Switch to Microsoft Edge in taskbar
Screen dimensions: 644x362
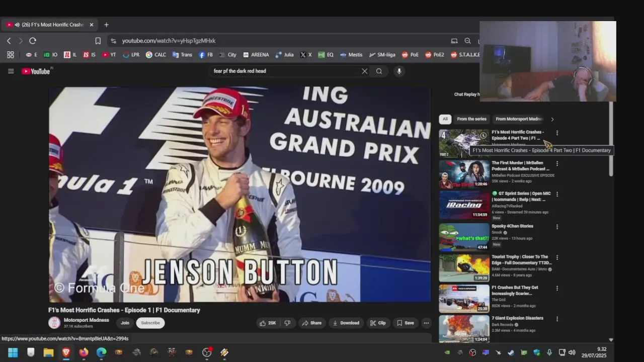click(101, 352)
